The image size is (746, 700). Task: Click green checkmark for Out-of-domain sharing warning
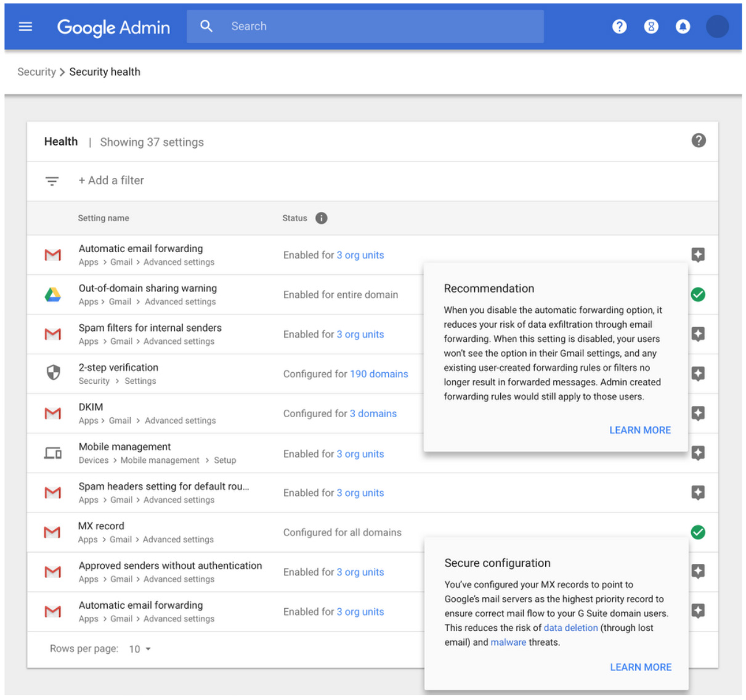coord(697,295)
